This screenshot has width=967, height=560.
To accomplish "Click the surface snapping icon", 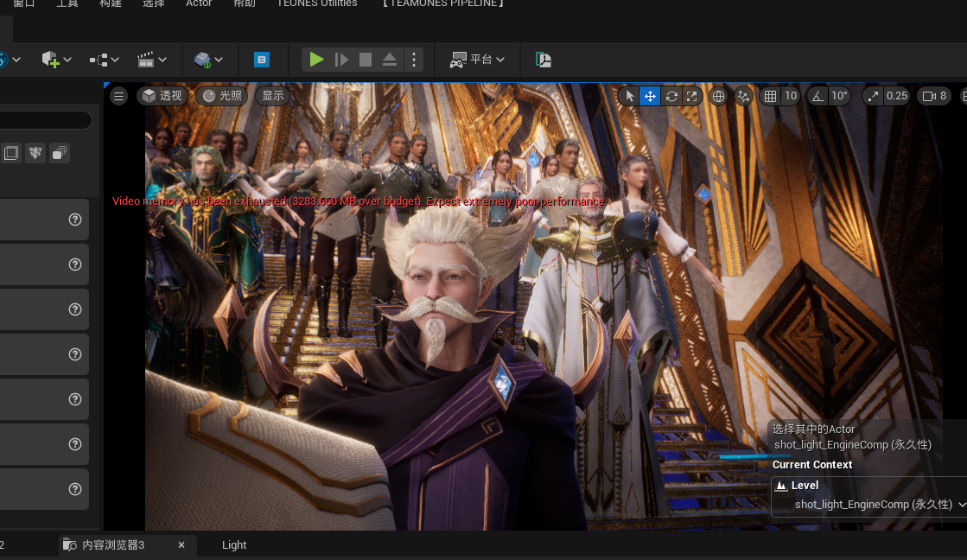I will (743, 96).
